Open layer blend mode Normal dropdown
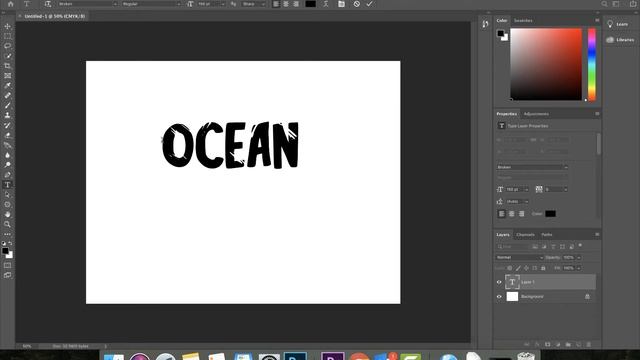The height and width of the screenshot is (360, 640). pos(519,258)
